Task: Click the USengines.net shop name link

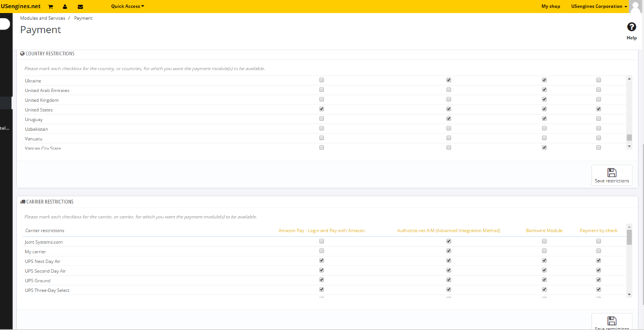Action: pyautogui.click(x=21, y=6)
